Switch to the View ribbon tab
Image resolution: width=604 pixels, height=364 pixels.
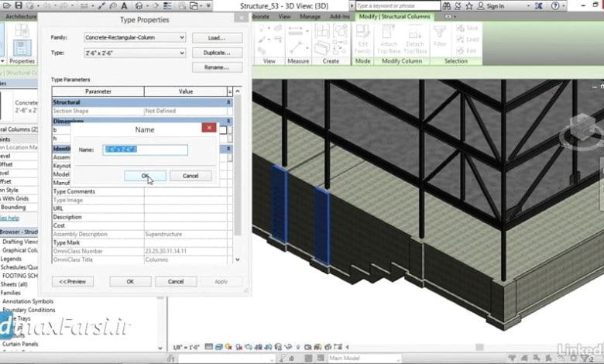point(284,16)
